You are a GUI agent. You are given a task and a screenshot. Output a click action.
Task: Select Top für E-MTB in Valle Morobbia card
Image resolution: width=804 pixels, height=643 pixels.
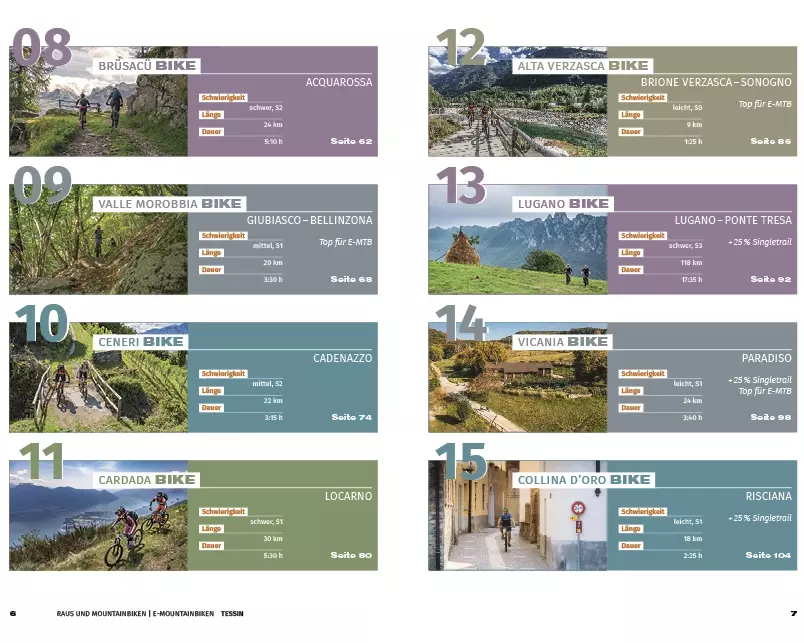(345, 242)
